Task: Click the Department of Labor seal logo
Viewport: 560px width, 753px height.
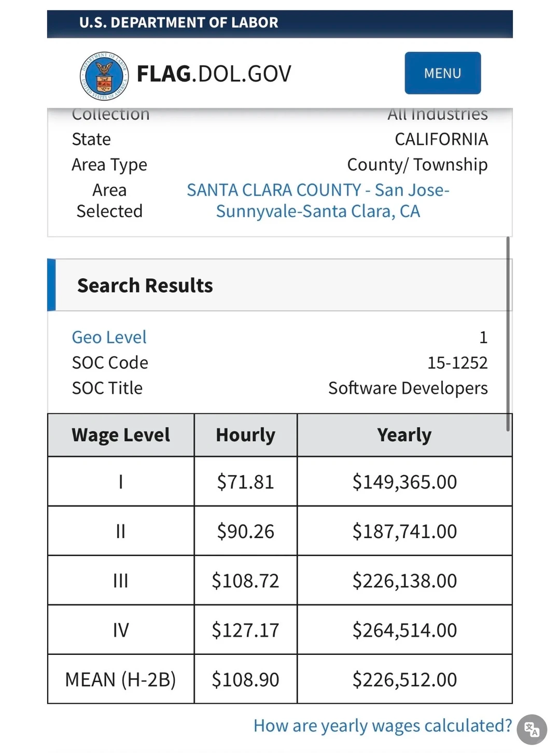Action: point(104,76)
